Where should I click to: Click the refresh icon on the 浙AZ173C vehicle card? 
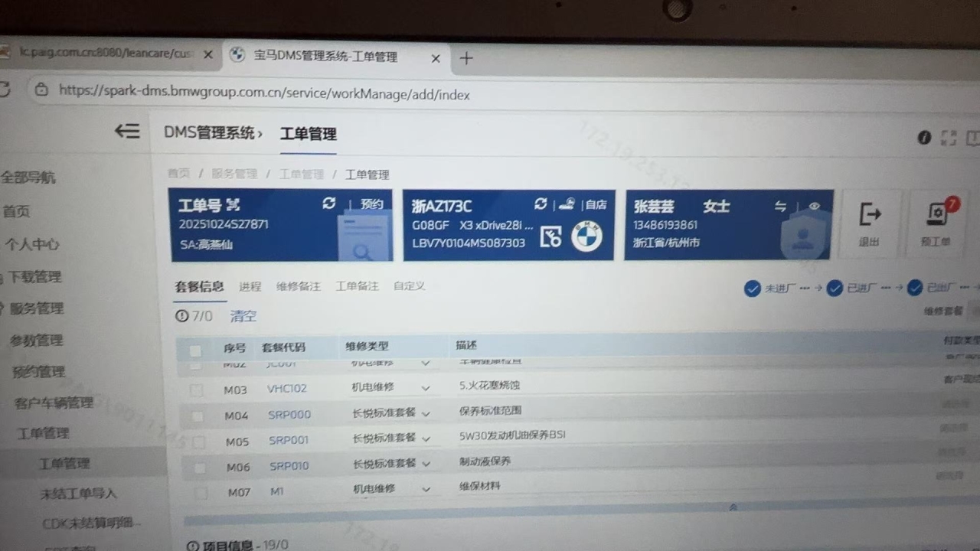[541, 204]
